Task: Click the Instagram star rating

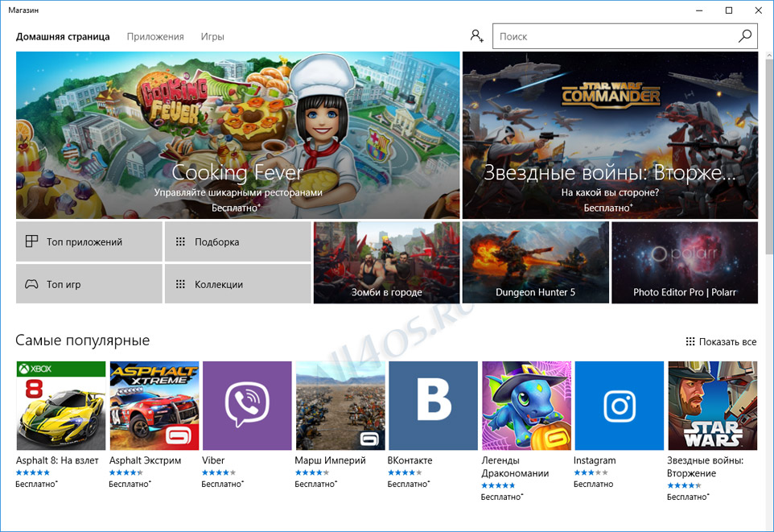Action: click(x=591, y=472)
